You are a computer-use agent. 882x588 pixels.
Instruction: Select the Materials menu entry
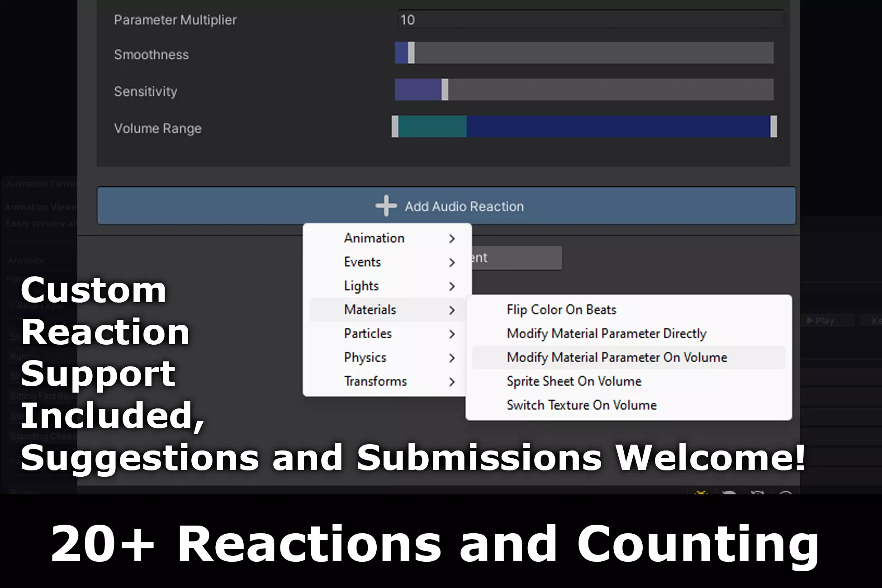tap(370, 310)
